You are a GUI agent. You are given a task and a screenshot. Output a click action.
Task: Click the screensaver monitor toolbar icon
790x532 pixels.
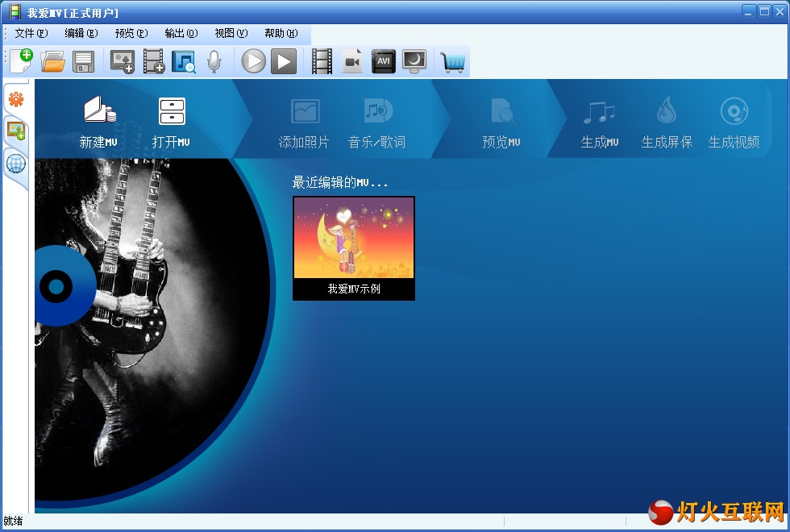click(x=414, y=61)
